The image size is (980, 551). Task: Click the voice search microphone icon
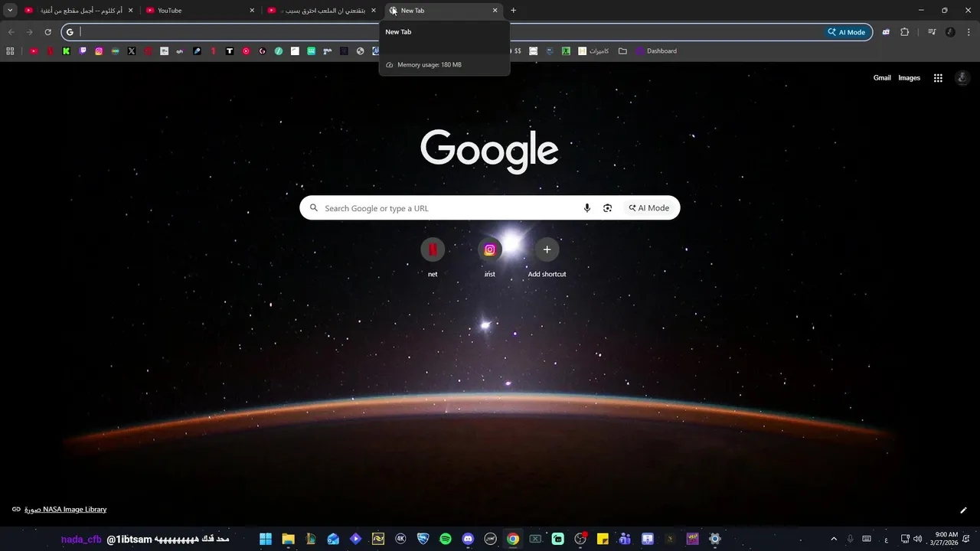point(587,208)
